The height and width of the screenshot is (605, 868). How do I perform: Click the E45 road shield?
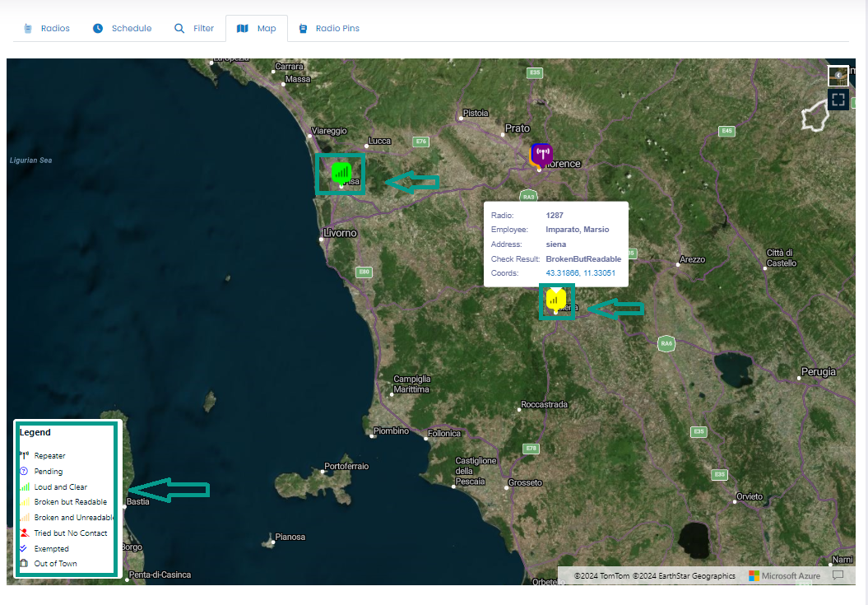click(x=726, y=131)
